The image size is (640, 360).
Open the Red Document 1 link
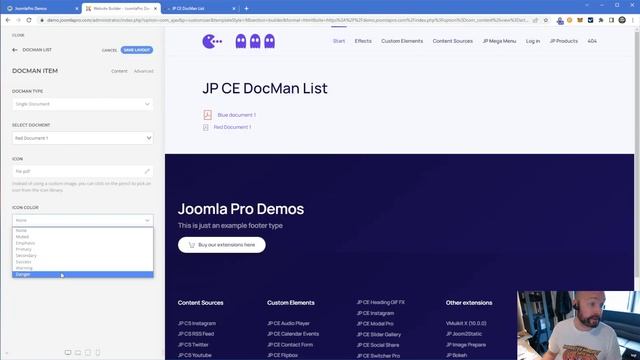pyautogui.click(x=232, y=127)
